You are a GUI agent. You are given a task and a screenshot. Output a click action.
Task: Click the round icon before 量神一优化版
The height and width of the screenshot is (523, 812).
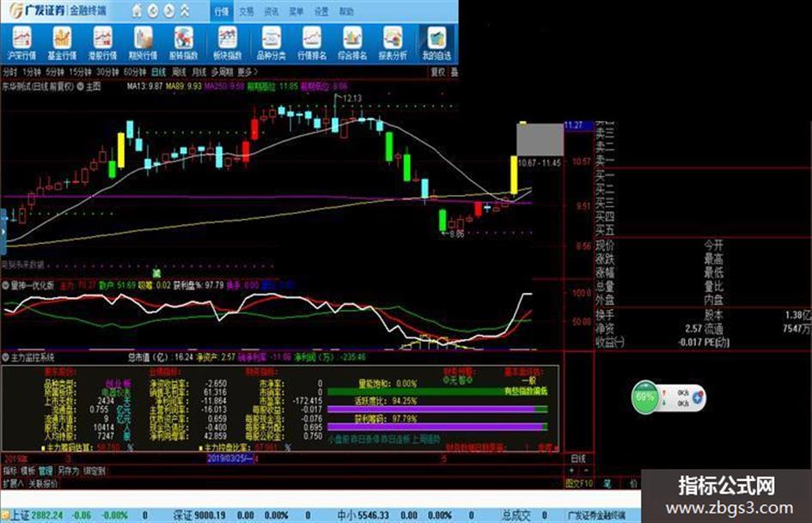[6, 285]
